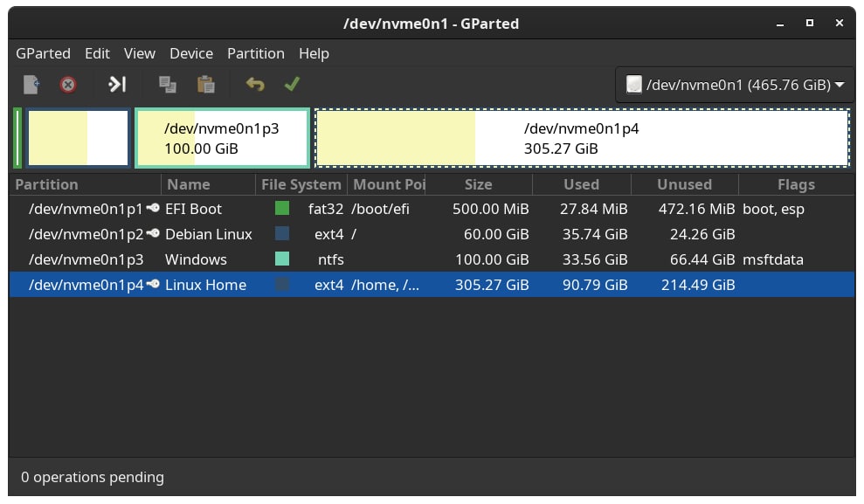
Task: Open the /dev/nvme0n1 device dropdown
Action: (735, 85)
